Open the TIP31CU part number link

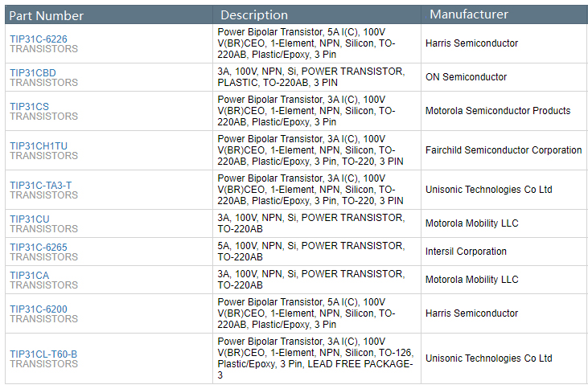tap(29, 219)
